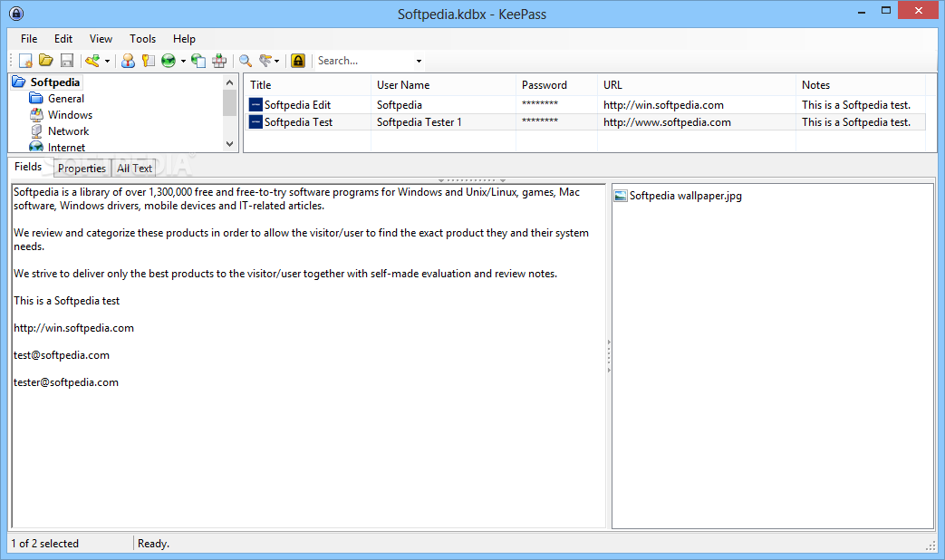This screenshot has height=560, width=945.
Task: Click the group tree scroll up arrow
Action: pyautogui.click(x=229, y=82)
